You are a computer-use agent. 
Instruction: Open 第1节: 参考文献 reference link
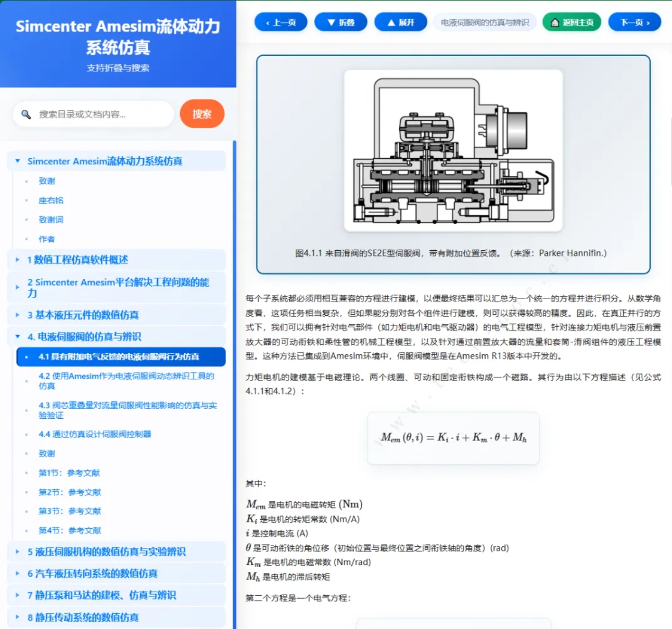click(69, 473)
